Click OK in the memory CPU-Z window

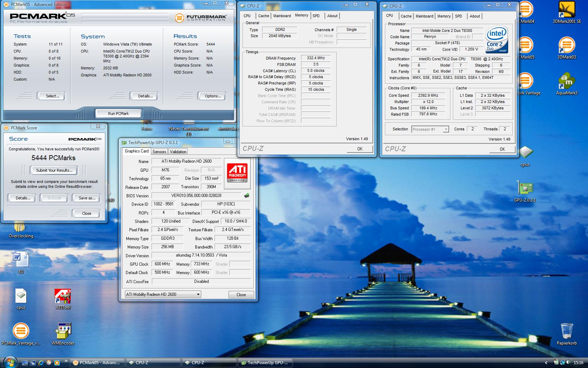pos(360,149)
